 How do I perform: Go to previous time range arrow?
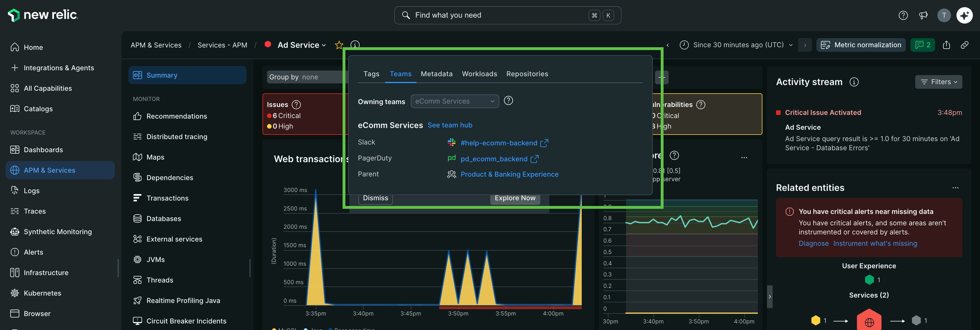[668, 45]
